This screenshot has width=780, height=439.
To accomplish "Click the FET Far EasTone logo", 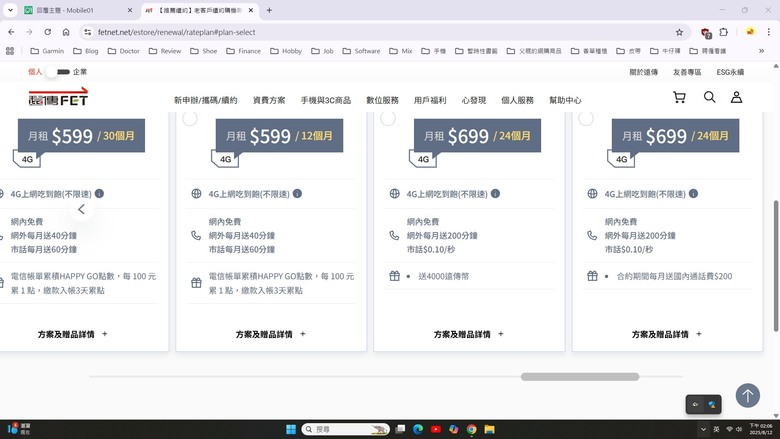I will coord(58,96).
